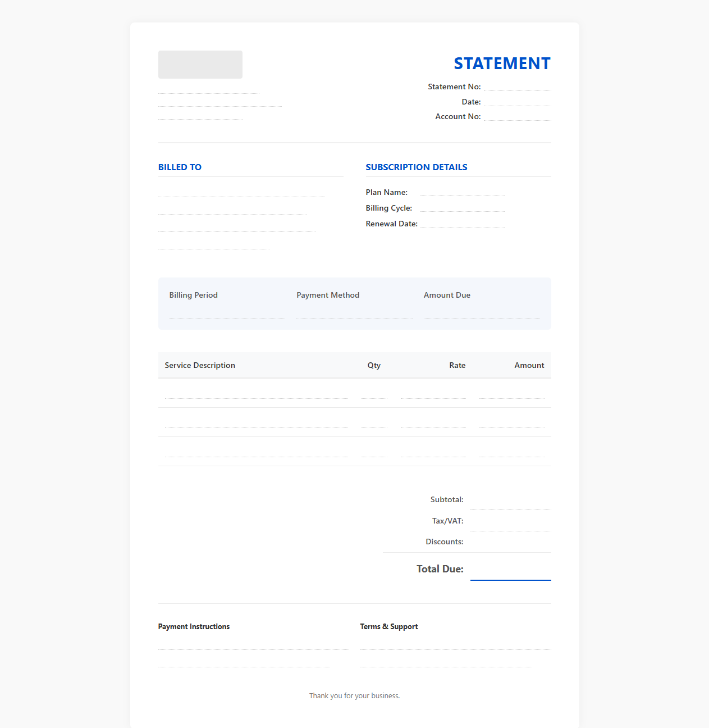Click the 'Thank you for your business.' text
Image resolution: width=709 pixels, height=728 pixels.
355,695
